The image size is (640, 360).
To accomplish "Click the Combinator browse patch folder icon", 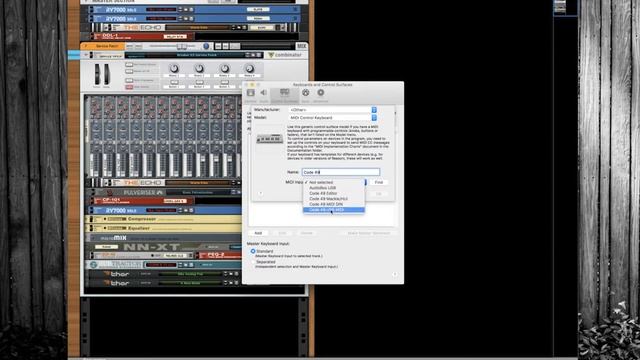I will (253, 55).
